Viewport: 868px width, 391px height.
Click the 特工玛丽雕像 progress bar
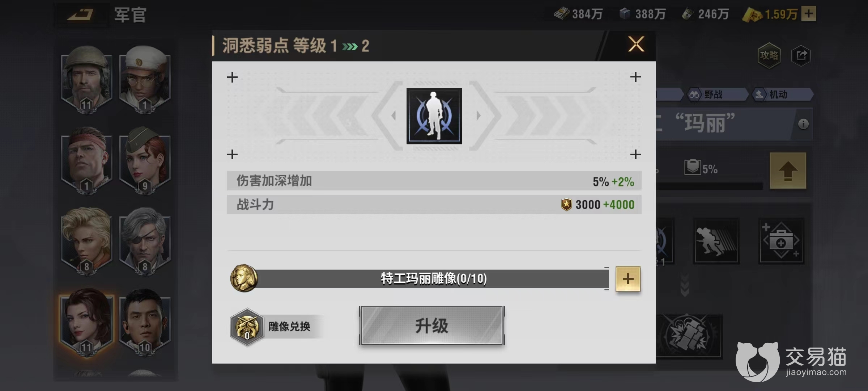coord(427,279)
